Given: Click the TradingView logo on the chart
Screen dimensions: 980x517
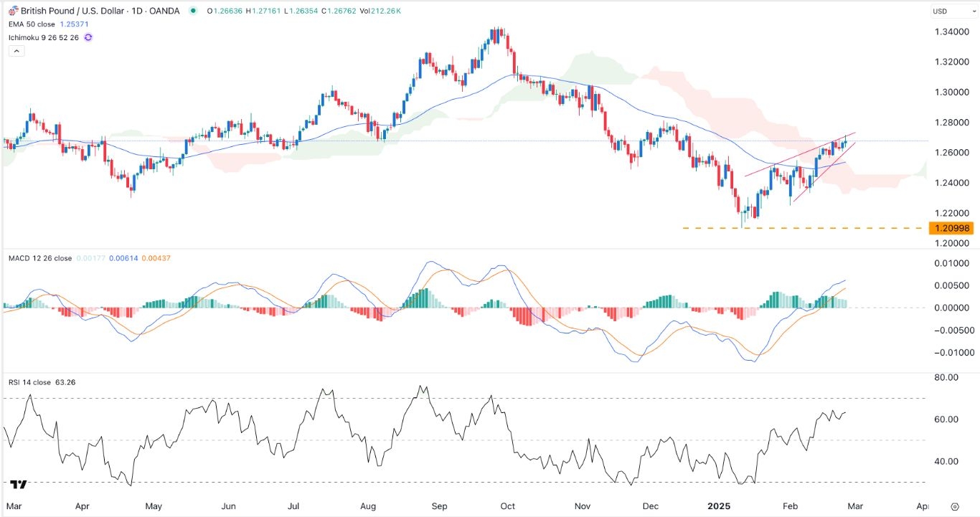Looking at the screenshot, I should click(x=19, y=485).
